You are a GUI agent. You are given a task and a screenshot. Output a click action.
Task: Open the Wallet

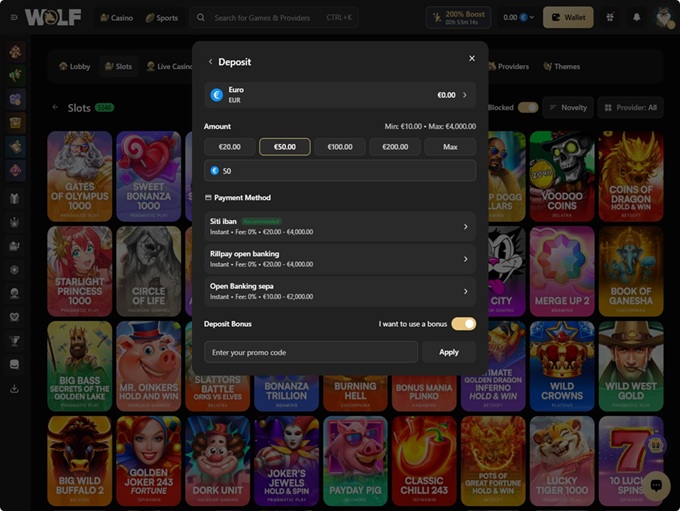tap(568, 17)
